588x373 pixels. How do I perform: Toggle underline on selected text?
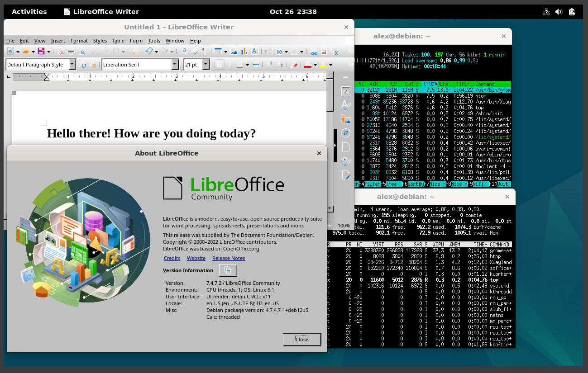coord(239,64)
